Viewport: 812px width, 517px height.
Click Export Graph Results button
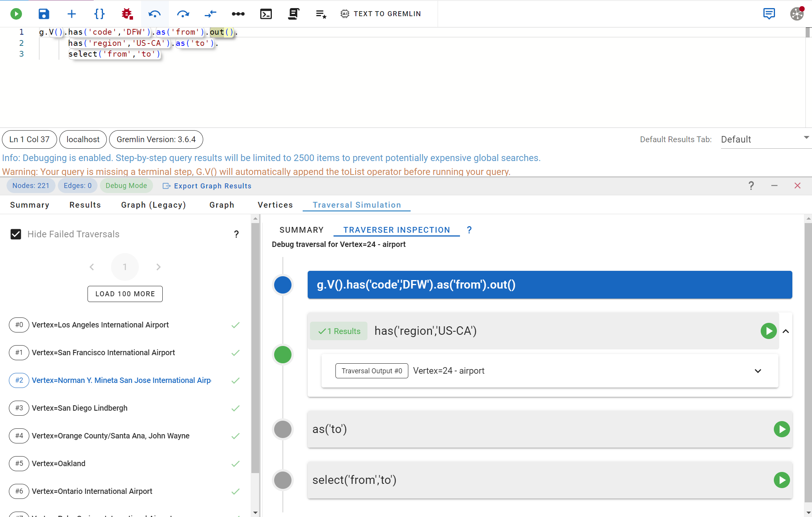[207, 186]
